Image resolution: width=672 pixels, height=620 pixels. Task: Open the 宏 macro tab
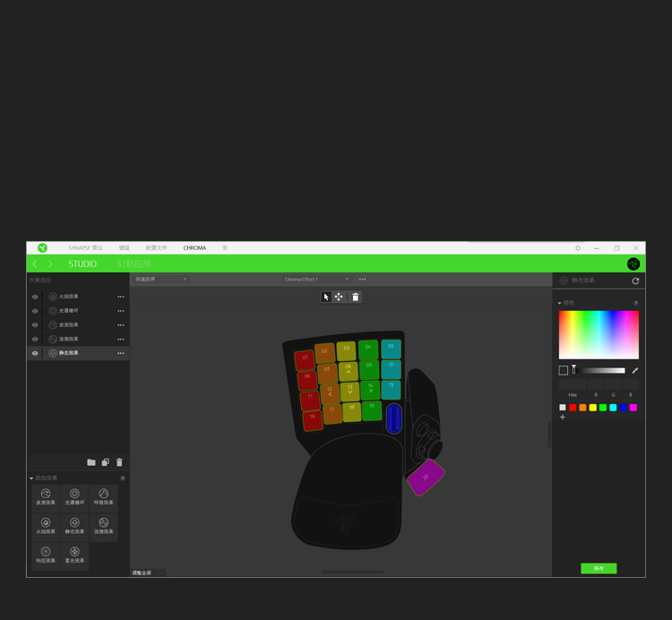tap(225, 248)
